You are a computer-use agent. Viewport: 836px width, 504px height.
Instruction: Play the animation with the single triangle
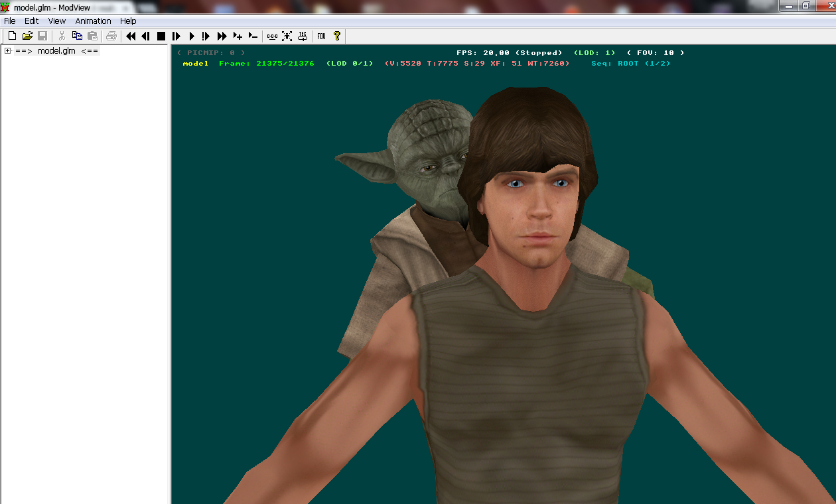coord(192,36)
